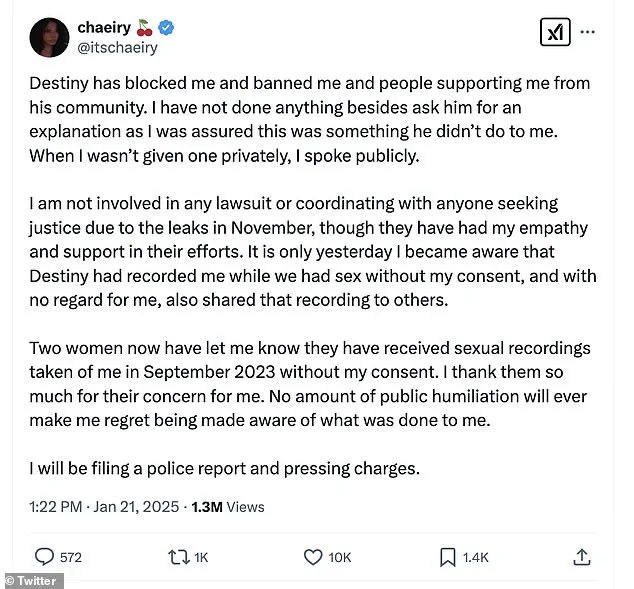Click the Jan 21, 2025 date
Screen dimensions: 634x589
(x=136, y=507)
